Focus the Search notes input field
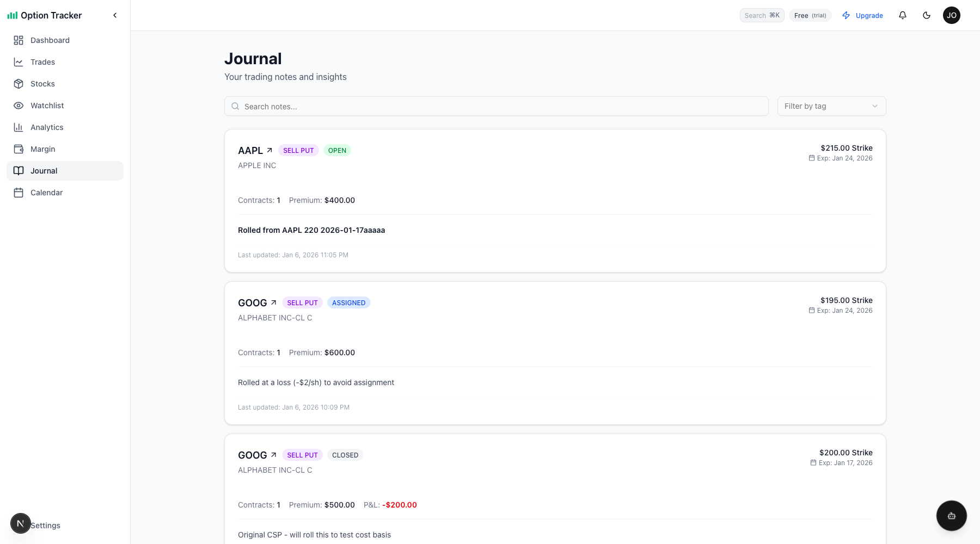980x544 pixels. pos(497,106)
